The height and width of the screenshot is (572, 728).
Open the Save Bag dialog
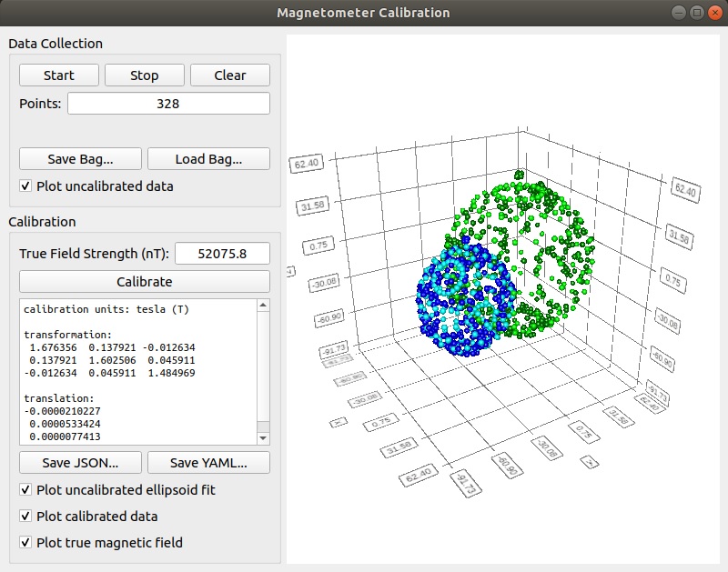(80, 159)
